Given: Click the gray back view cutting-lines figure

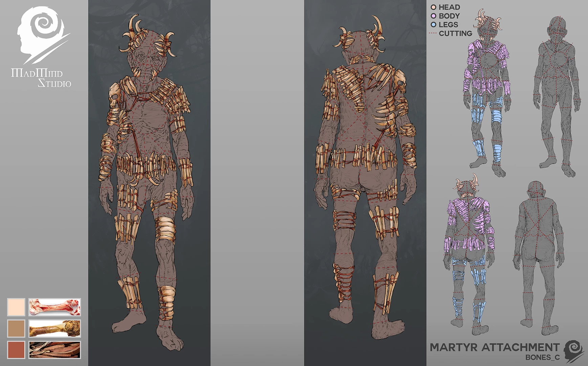Looking at the screenshot, I should 539,258.
